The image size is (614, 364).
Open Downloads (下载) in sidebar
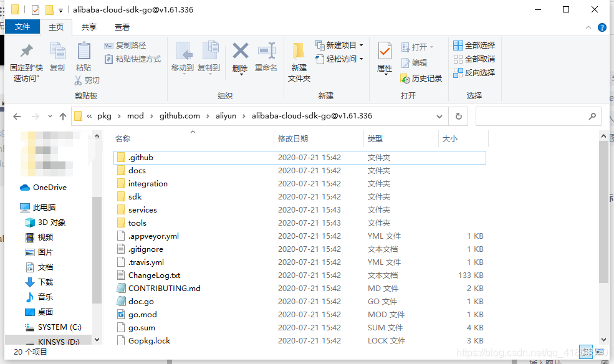(39, 282)
